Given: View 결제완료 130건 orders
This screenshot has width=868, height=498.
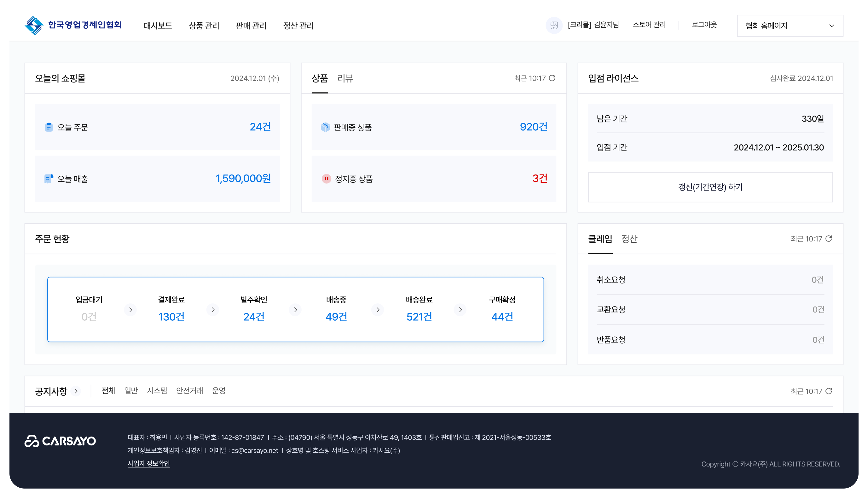Looking at the screenshot, I should point(171,309).
